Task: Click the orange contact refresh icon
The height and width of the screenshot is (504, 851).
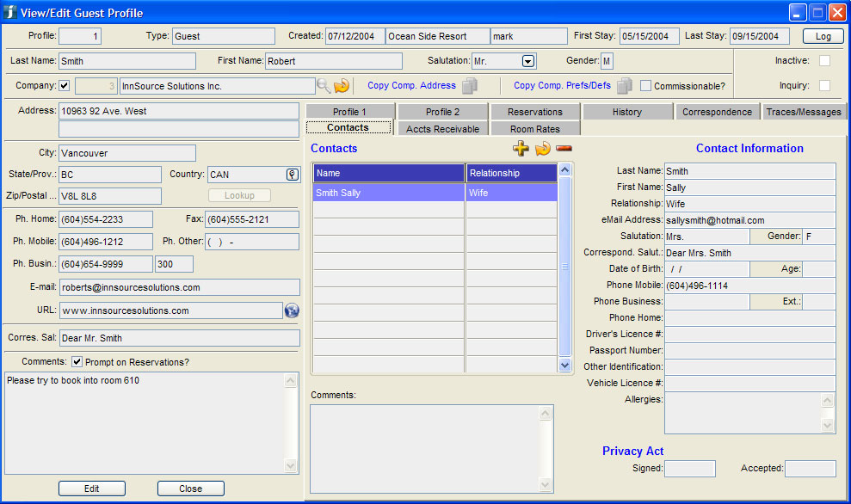Action: pyautogui.click(x=542, y=148)
